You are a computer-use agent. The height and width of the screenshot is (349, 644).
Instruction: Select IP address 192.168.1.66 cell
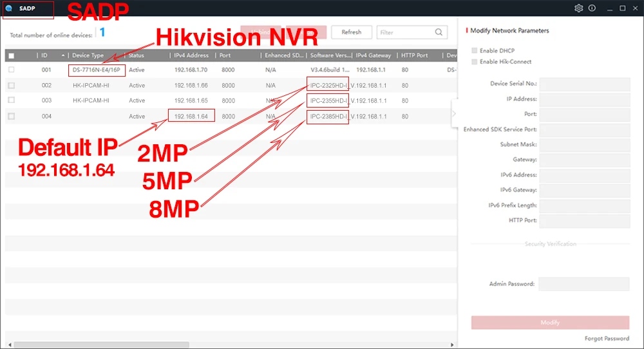[191, 86]
